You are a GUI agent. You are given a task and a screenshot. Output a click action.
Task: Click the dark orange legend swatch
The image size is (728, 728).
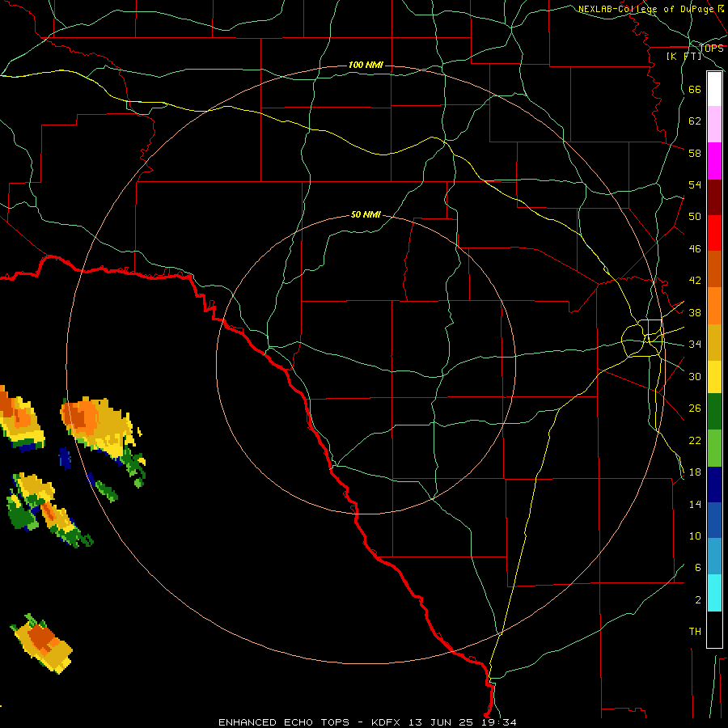(714, 269)
